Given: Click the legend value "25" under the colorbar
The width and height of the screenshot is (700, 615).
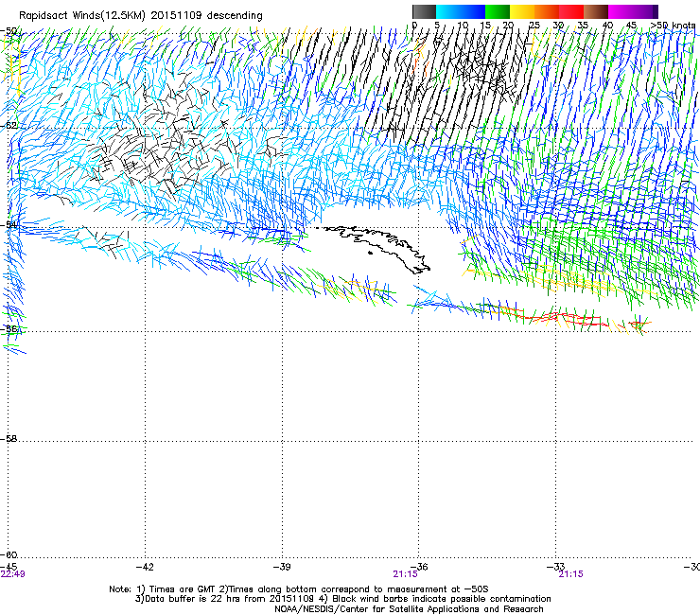Looking at the screenshot, I should [534, 25].
